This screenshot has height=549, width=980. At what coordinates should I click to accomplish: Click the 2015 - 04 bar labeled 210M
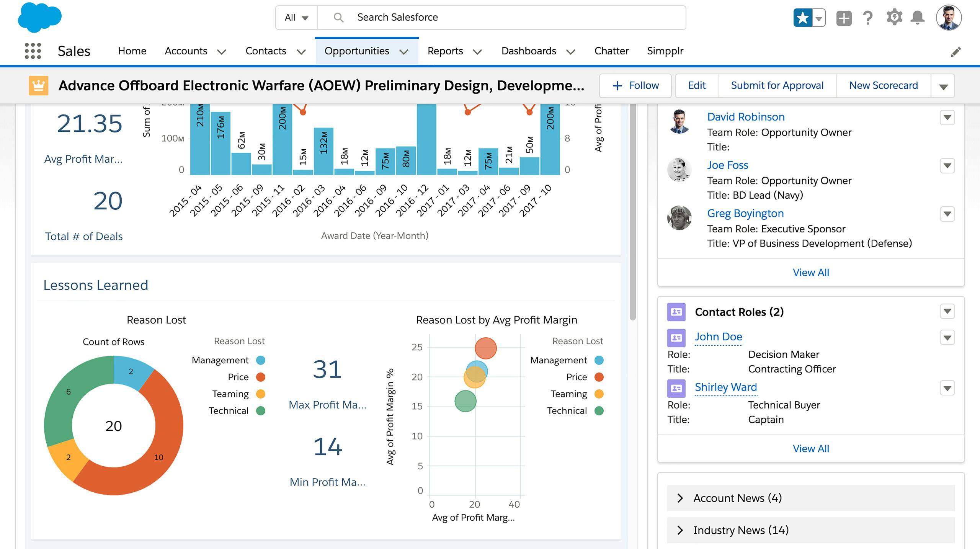[x=200, y=139]
